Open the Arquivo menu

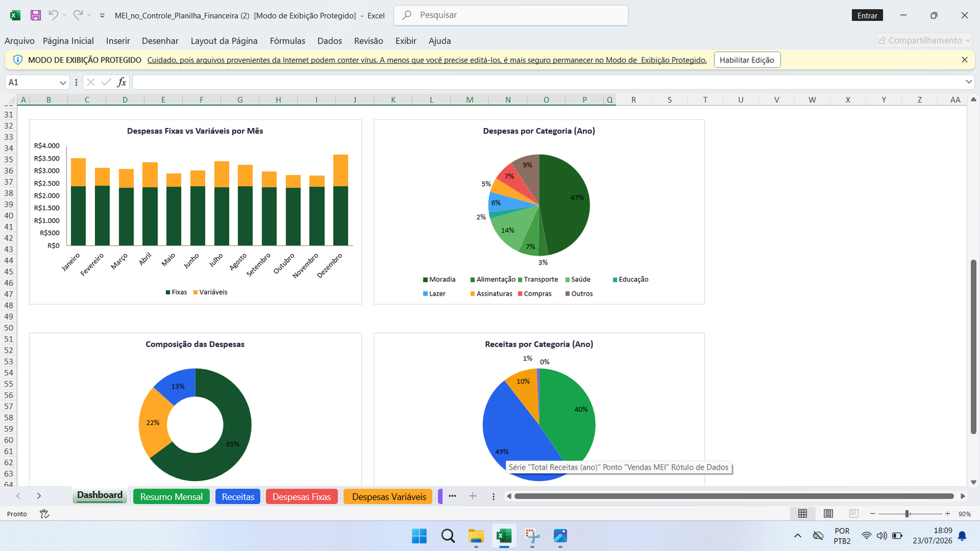(x=20, y=41)
